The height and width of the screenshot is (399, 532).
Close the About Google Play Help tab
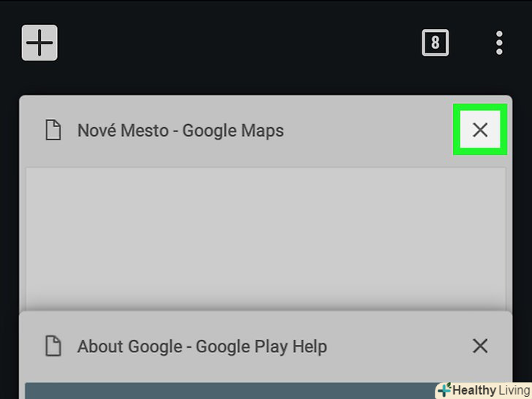tap(480, 346)
